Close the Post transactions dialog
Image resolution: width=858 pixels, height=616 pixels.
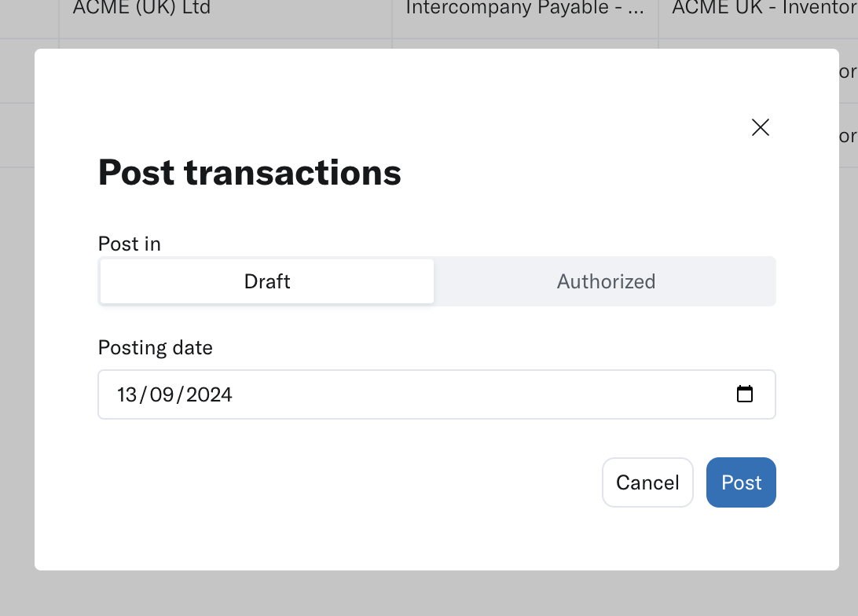pos(760,127)
